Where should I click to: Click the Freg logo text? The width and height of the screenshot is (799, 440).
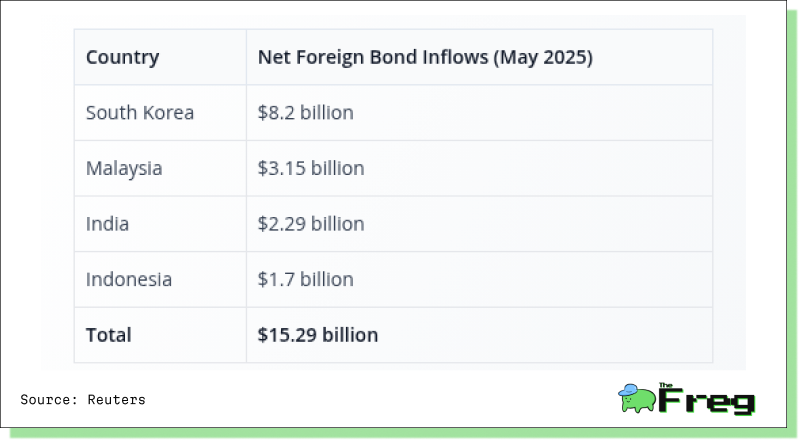coord(706,401)
